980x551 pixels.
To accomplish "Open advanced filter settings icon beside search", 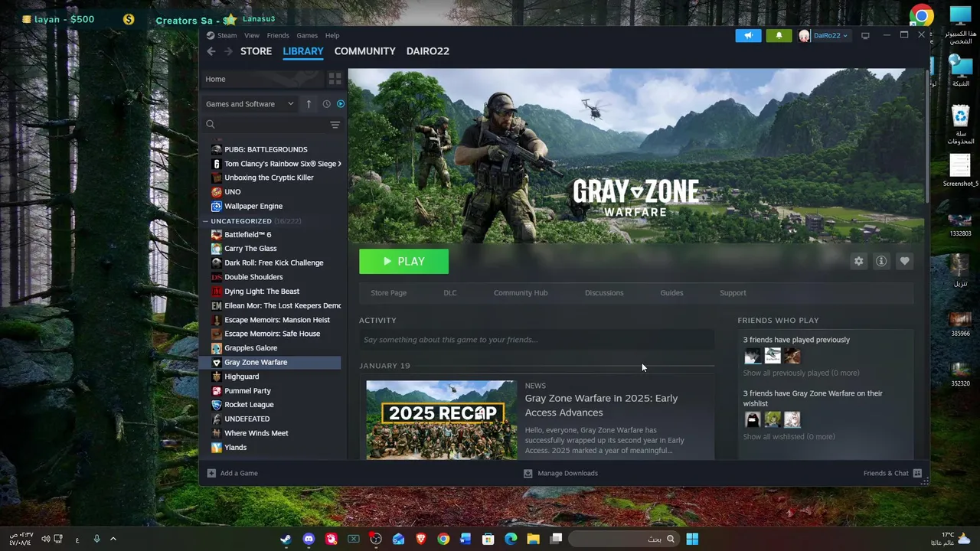I will click(x=335, y=125).
